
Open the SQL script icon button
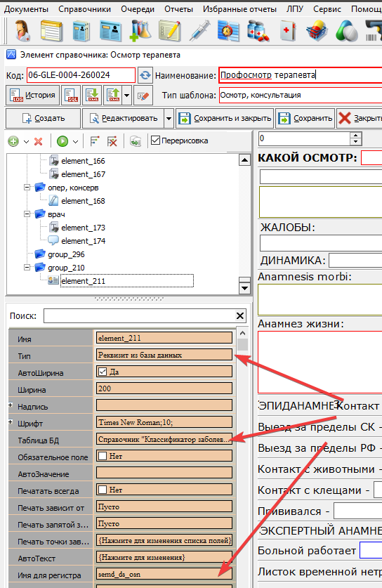point(71,96)
